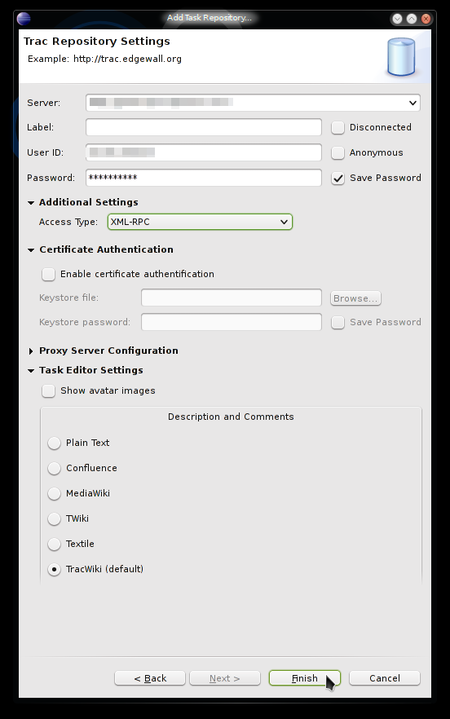
Task: Enable the Anonymous checkbox
Action: 338,153
